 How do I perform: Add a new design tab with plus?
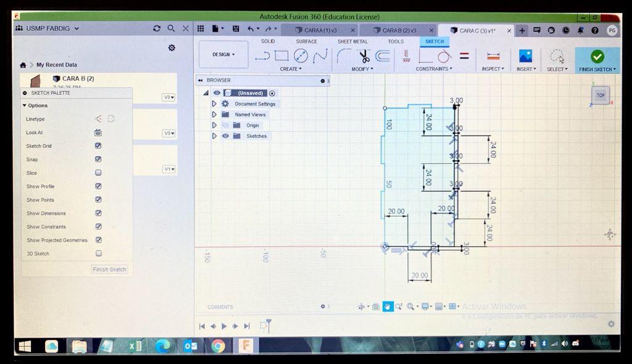[x=522, y=31]
